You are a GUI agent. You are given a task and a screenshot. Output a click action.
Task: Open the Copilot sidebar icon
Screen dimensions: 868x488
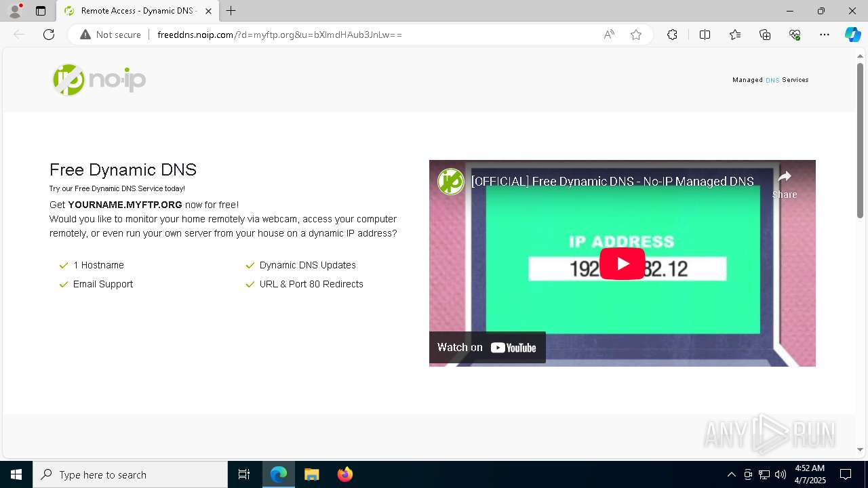click(852, 35)
